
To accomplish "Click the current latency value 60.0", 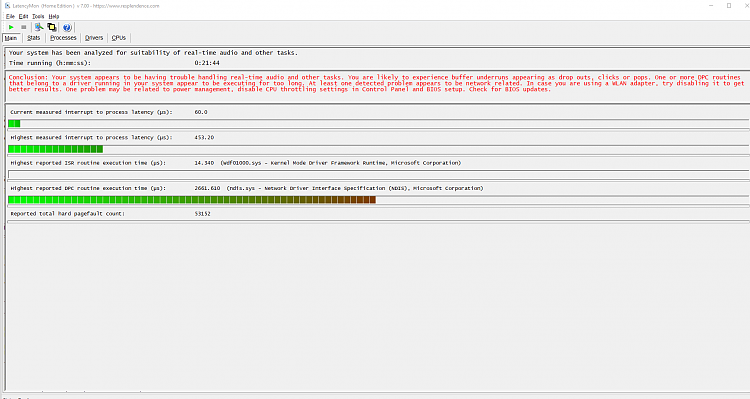I will click(x=201, y=112).
